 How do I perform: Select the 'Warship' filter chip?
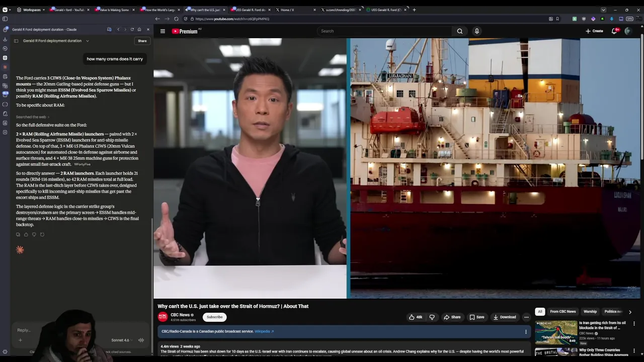(x=590, y=312)
